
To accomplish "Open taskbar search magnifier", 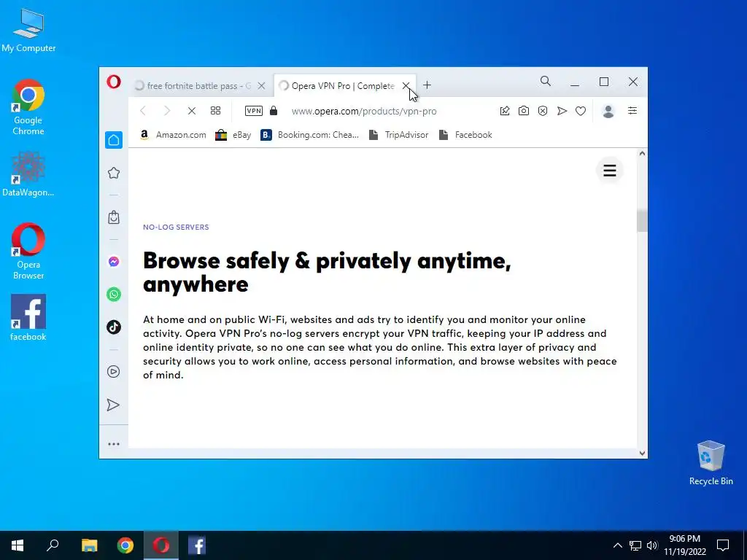I will pos(53,545).
